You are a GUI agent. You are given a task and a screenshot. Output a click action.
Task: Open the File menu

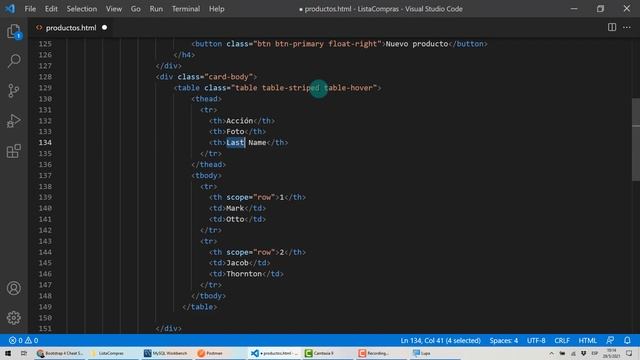click(30, 9)
